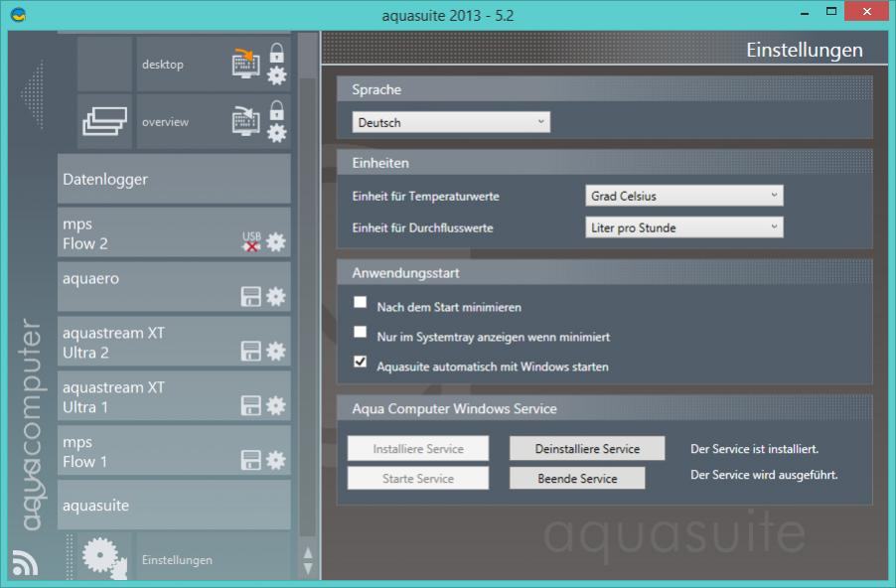896x588 pixels.
Task: Toggle the lock icon for desktop page
Action: [x=276, y=53]
